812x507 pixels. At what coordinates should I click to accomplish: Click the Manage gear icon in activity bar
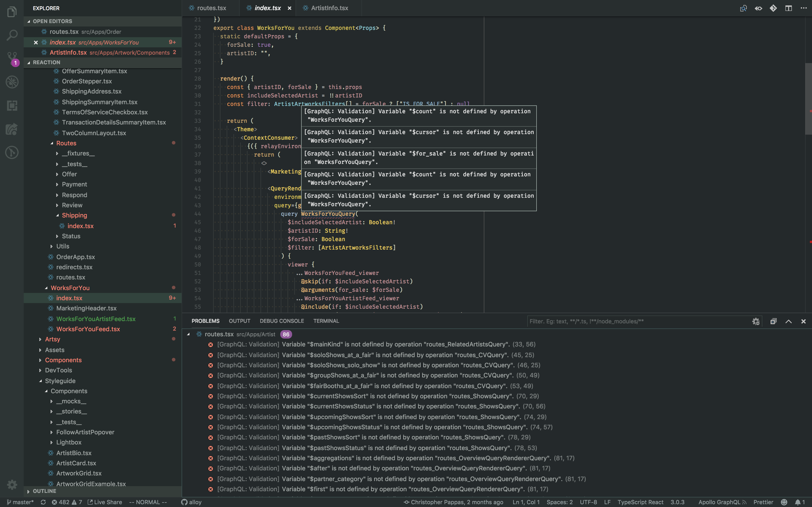[12, 484]
